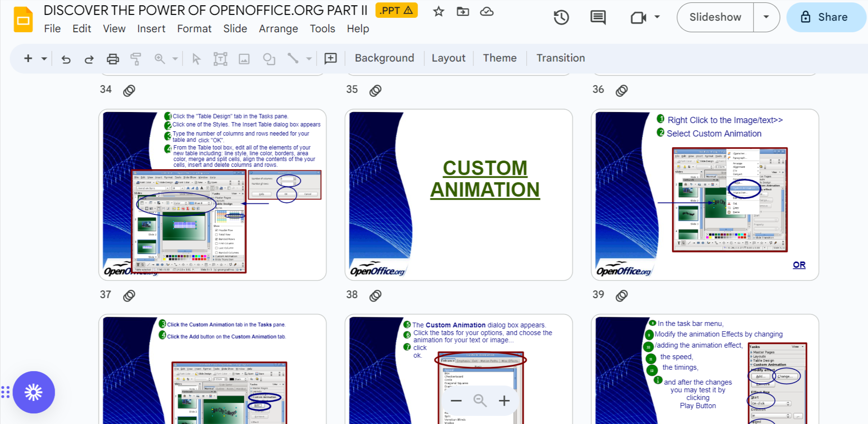The width and height of the screenshot is (868, 424).
Task: Select the Custom Animation title slide thumbnail
Action: click(x=459, y=195)
